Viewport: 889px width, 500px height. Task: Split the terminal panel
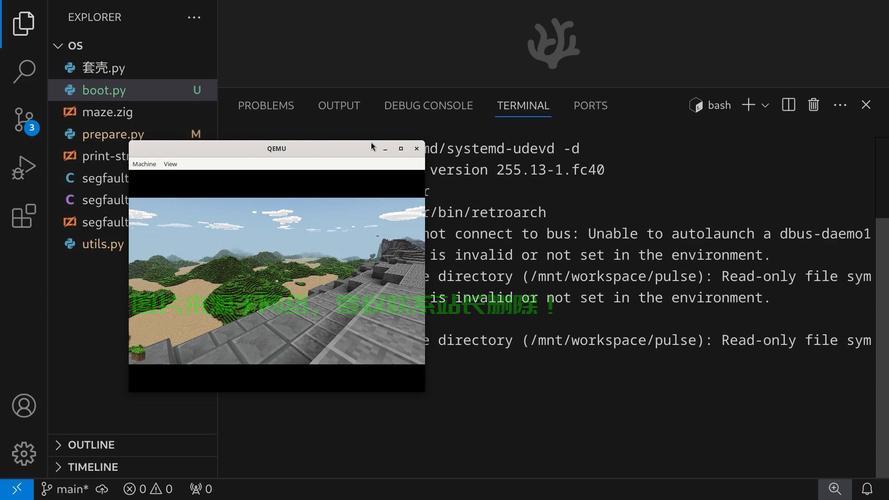[788, 105]
